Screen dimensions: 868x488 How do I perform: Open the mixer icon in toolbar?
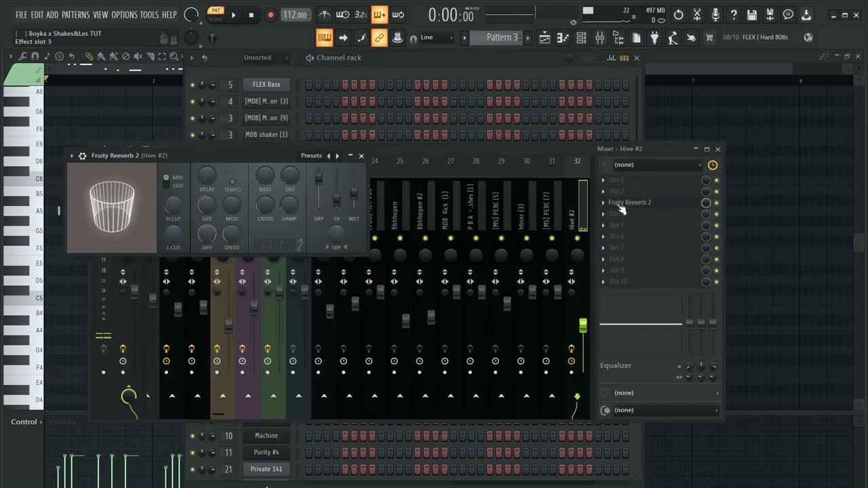[599, 38]
